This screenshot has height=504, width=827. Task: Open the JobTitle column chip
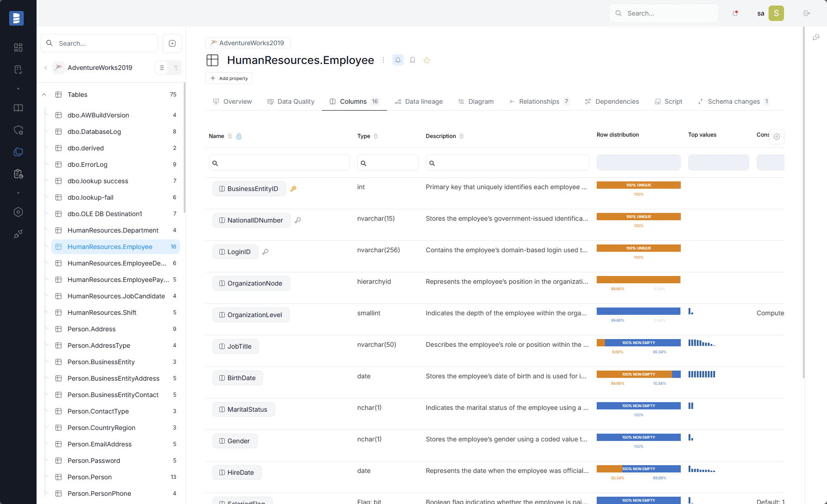click(x=236, y=346)
